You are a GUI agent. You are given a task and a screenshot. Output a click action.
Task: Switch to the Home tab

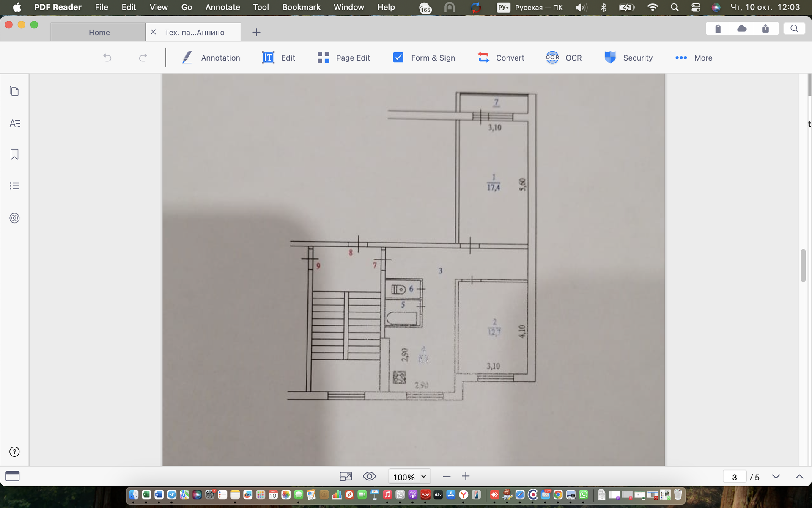click(99, 33)
